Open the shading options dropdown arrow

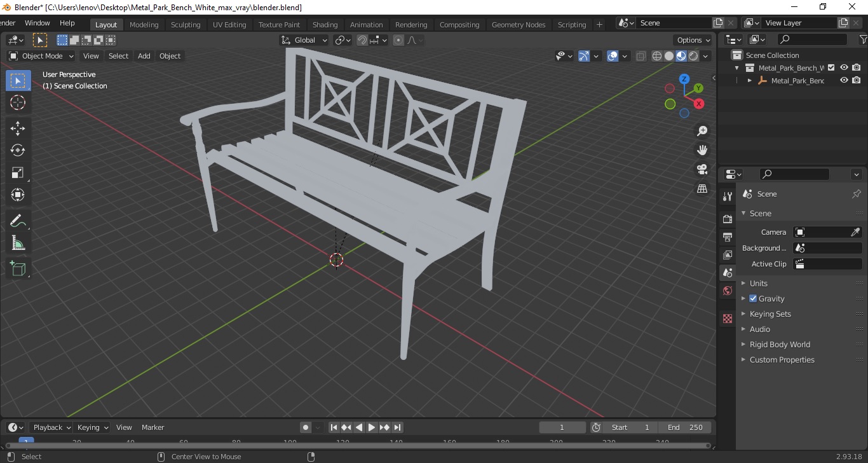[x=705, y=56]
